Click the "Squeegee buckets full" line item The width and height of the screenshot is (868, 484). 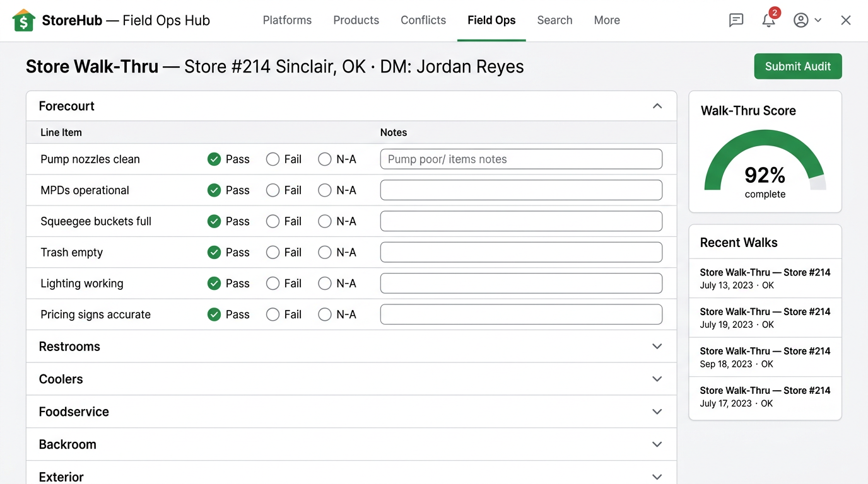coord(96,221)
